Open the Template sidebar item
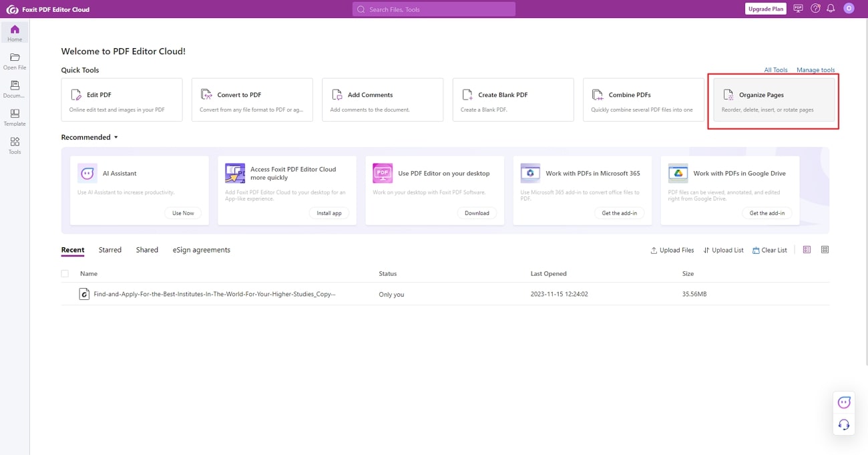 (15, 117)
